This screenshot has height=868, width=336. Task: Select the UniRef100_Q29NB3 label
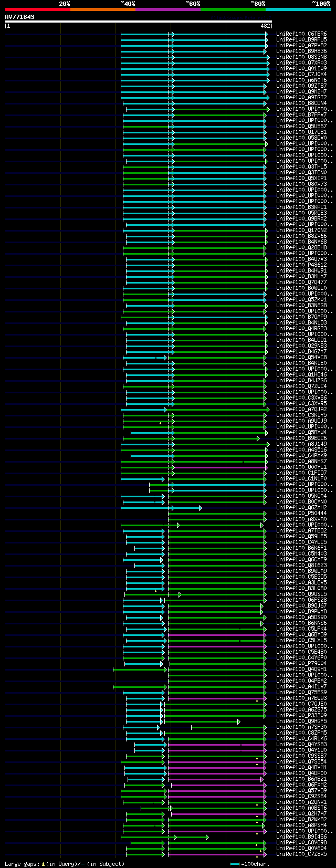pyautogui.click(x=301, y=346)
